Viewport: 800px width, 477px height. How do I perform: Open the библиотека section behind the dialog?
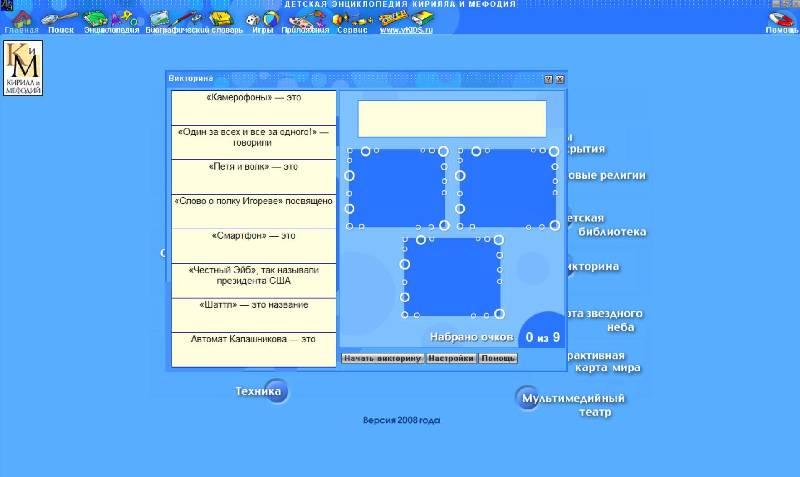(x=606, y=225)
